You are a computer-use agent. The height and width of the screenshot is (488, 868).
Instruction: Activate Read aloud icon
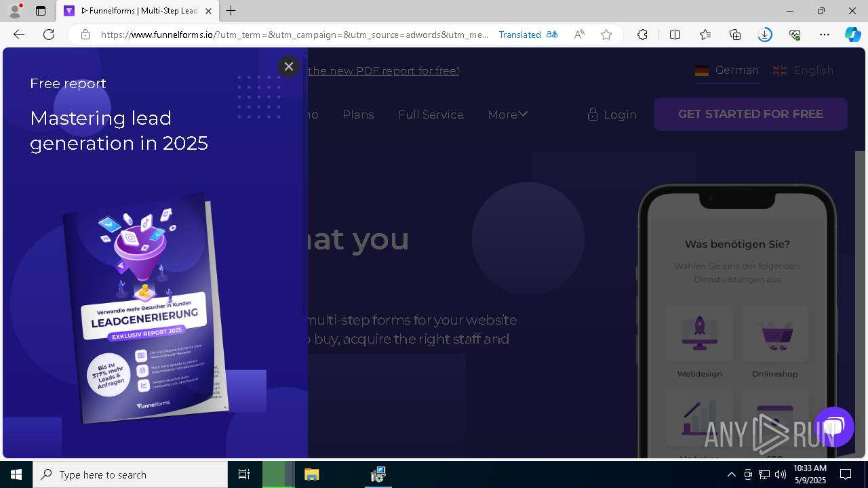[x=579, y=35]
